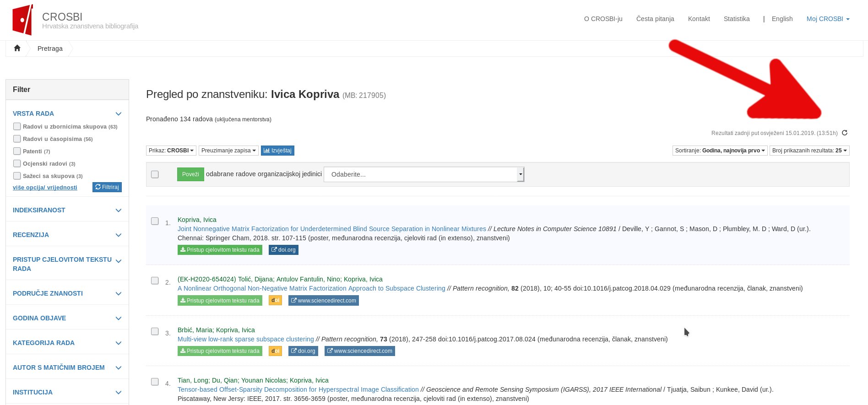
Task: Check the Patenti filter
Action: tap(17, 151)
